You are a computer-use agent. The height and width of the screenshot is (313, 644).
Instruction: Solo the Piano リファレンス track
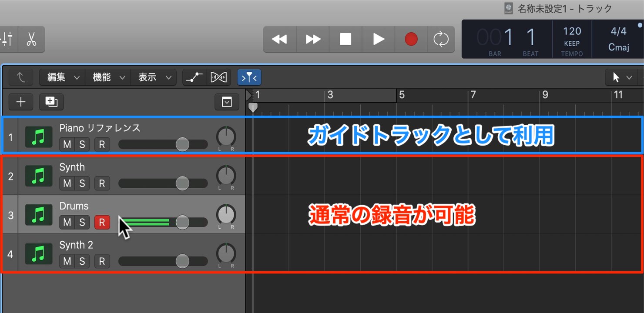tap(82, 145)
